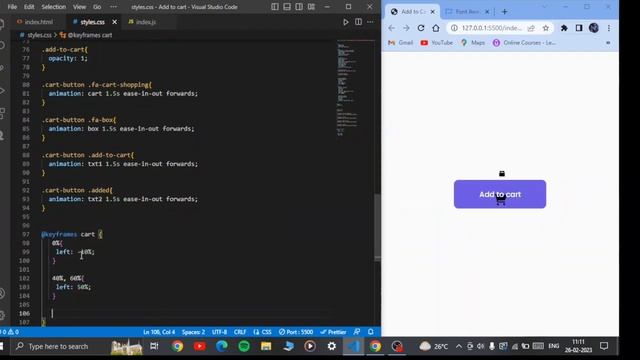Open Accounts icon in the activity bar

tap(3, 293)
